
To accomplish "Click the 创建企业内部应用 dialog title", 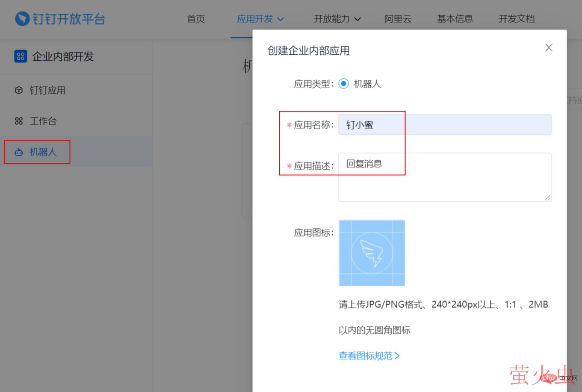I will 309,50.
